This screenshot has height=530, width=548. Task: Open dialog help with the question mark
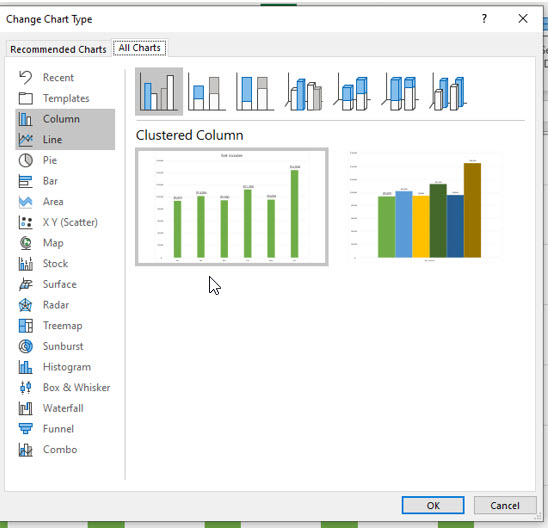pos(484,19)
